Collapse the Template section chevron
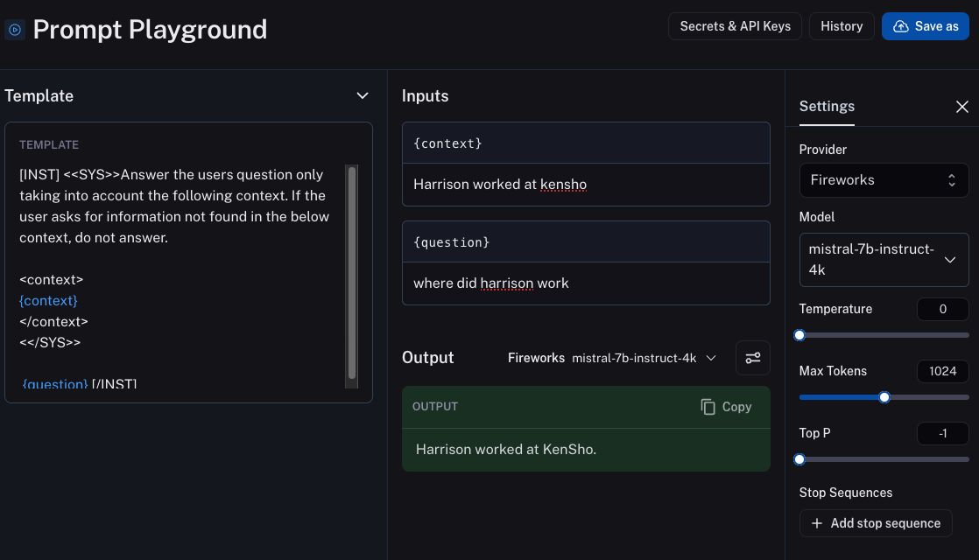The height and width of the screenshot is (560, 979). 363,96
